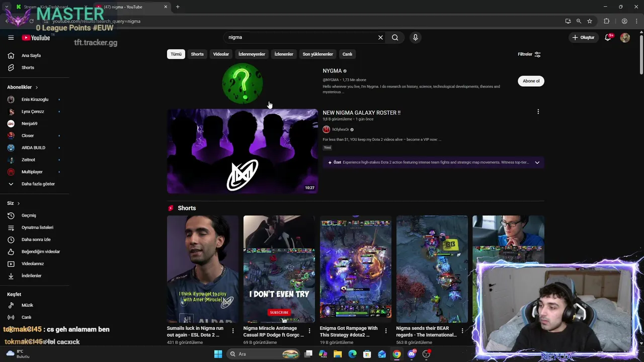Expand the Özet summary chevron
Image resolution: width=644 pixels, height=362 pixels.
coord(537,162)
